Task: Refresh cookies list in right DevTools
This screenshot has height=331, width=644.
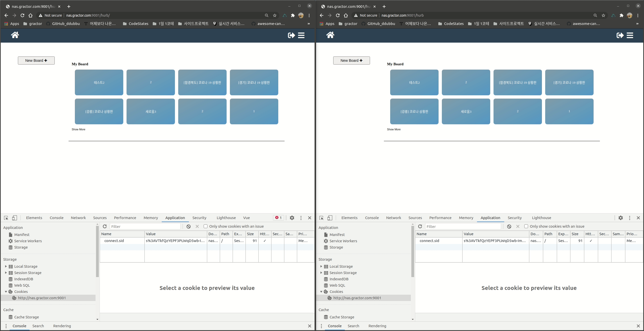Action: [x=420, y=226]
